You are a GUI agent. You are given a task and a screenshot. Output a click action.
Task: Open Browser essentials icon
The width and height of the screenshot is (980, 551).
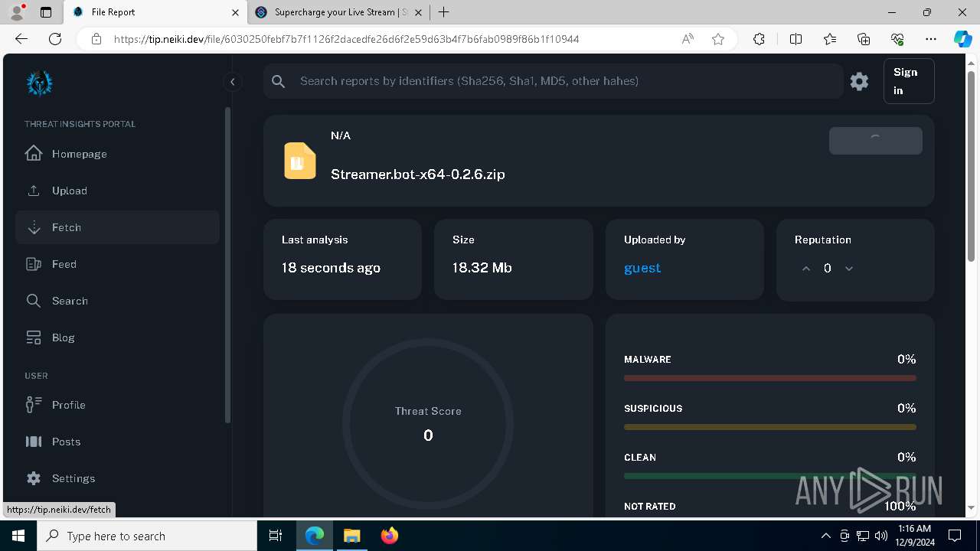click(x=897, y=39)
